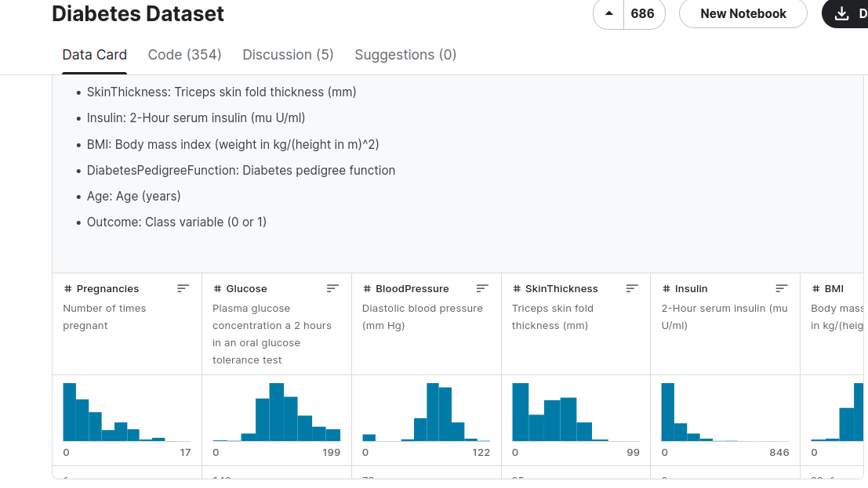This screenshot has height=488, width=868.
Task: Click hash type icon beside Pregnancies
Action: click(68, 289)
